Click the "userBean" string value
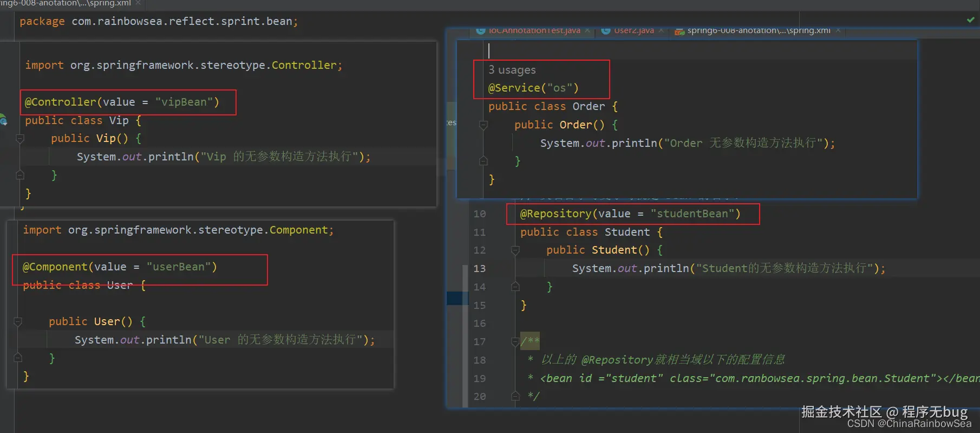 (179, 267)
